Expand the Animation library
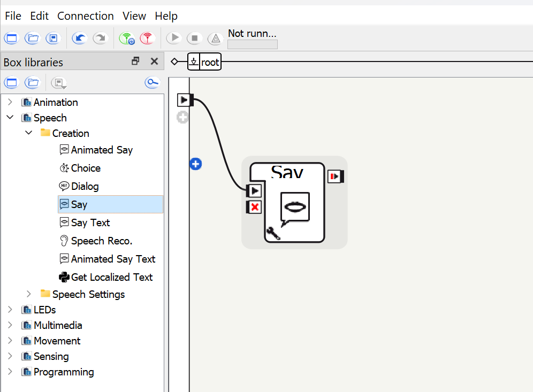The height and width of the screenshot is (392, 533). coord(10,102)
